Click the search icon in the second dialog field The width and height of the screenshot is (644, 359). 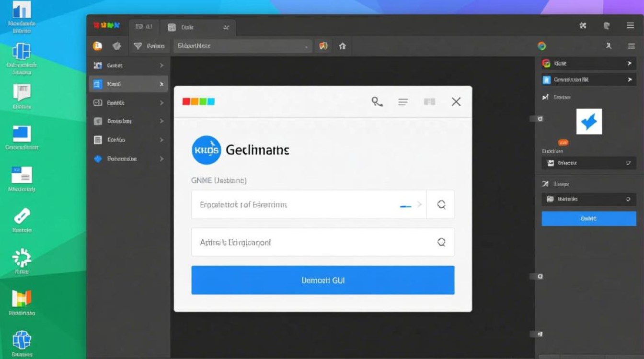pos(441,243)
